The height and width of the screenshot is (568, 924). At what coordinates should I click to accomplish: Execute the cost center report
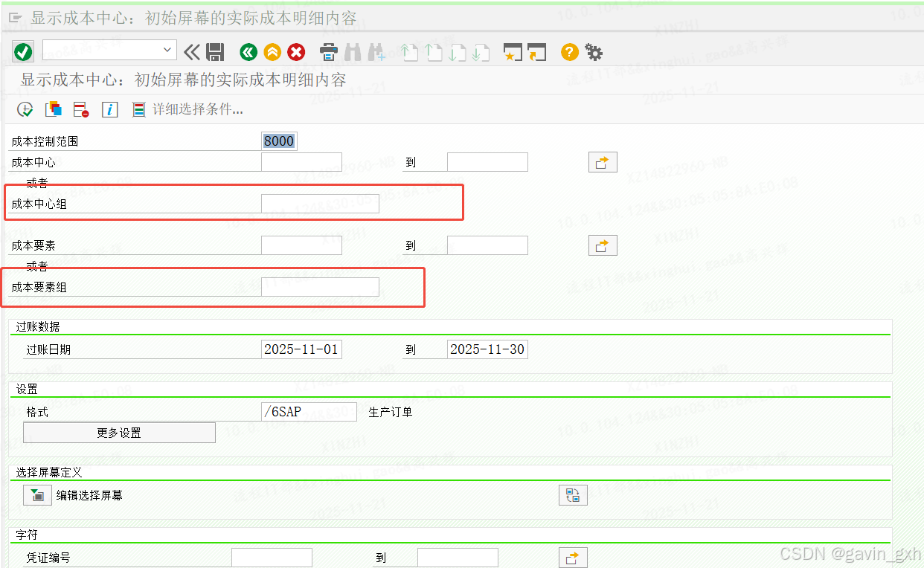[x=24, y=109]
